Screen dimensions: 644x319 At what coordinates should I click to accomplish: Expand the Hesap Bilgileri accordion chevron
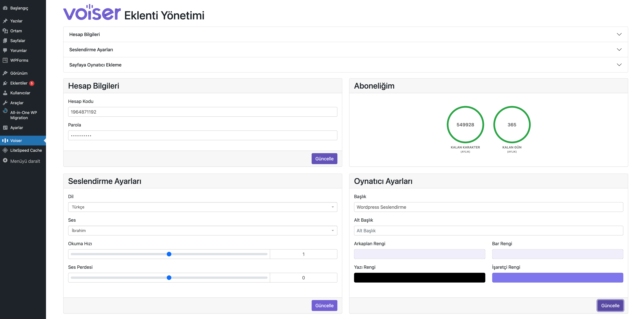click(619, 34)
